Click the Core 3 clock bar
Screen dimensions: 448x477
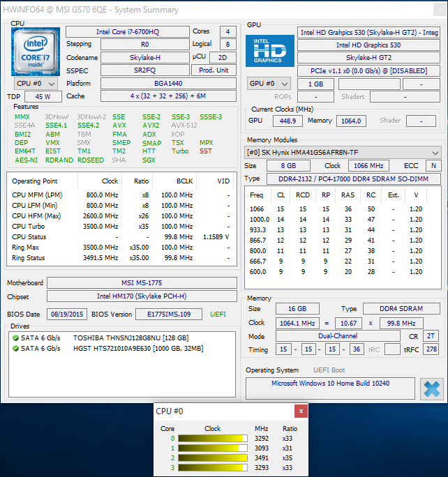pos(212,467)
